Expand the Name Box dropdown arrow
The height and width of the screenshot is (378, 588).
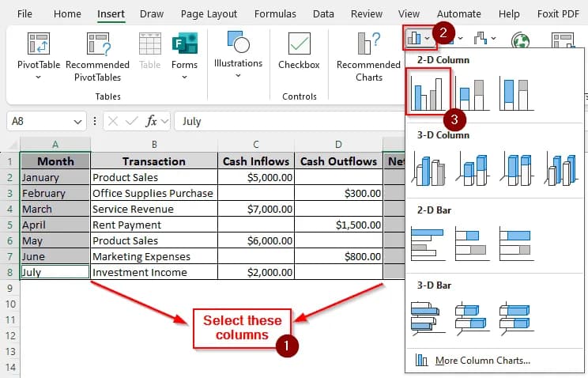pyautogui.click(x=77, y=122)
